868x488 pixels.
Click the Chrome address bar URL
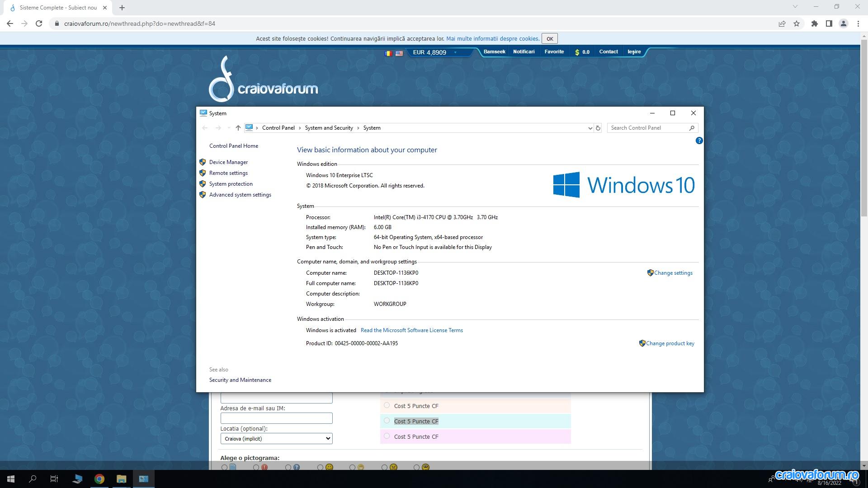pyautogui.click(x=140, y=23)
